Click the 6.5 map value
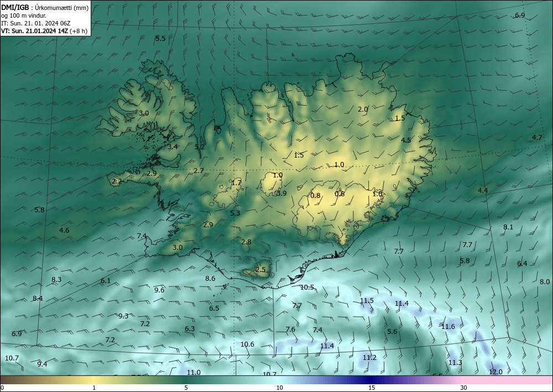 point(214,308)
